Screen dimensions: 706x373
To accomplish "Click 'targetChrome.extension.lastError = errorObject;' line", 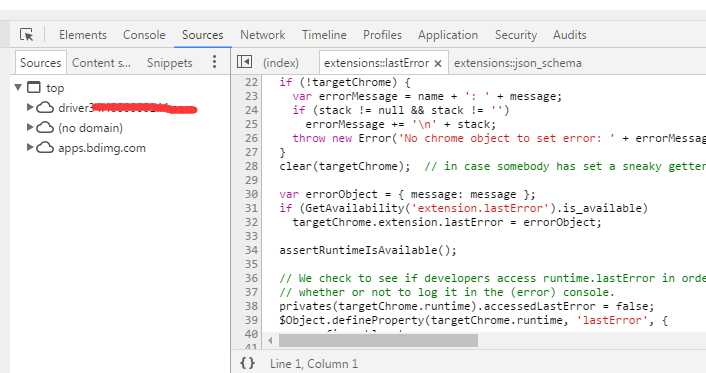I will [447, 222].
